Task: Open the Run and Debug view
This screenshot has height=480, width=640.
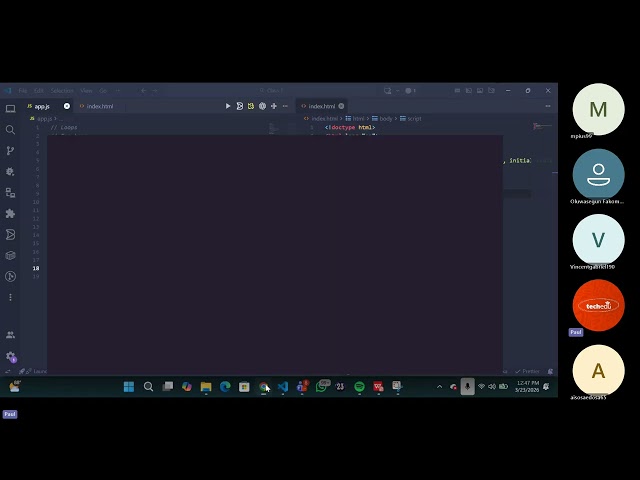Action: pos(10,171)
